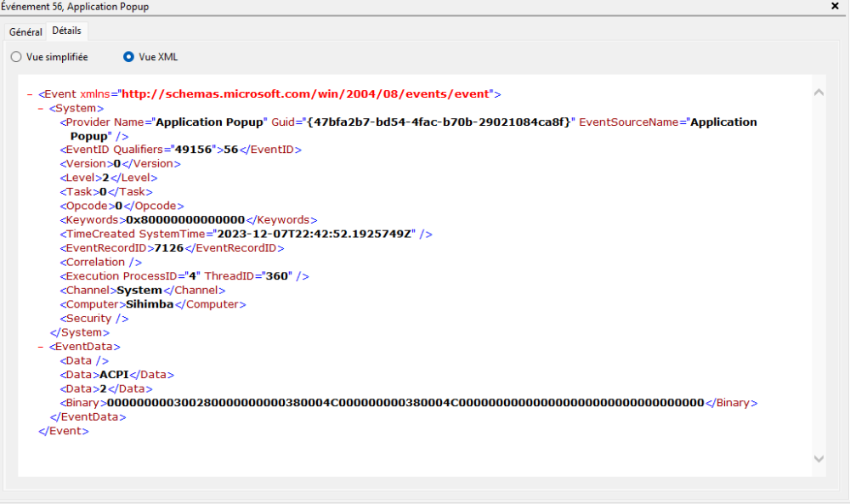Viewport: 850px width, 504px height.
Task: Click the XML view scroll down arrow
Action: coord(819,458)
